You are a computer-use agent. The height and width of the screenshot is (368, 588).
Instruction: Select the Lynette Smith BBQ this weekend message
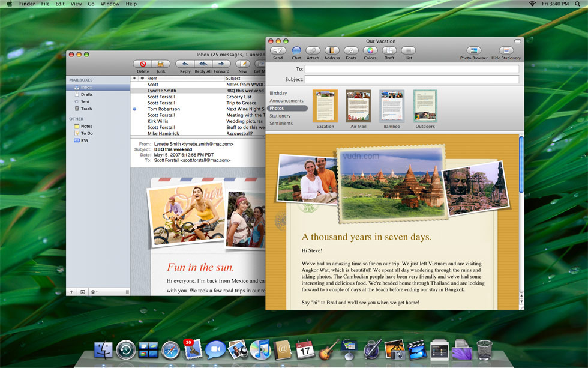coord(198,91)
